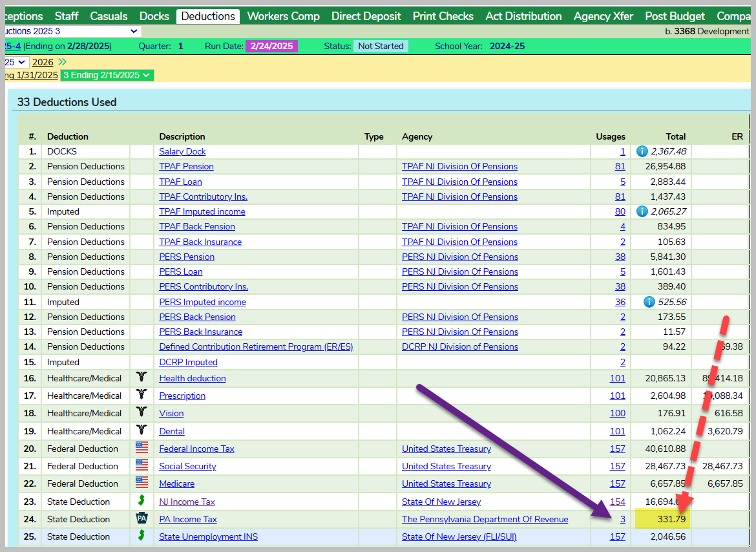Click the Not Started status badge
This screenshot has width=756, height=552.
(x=381, y=47)
